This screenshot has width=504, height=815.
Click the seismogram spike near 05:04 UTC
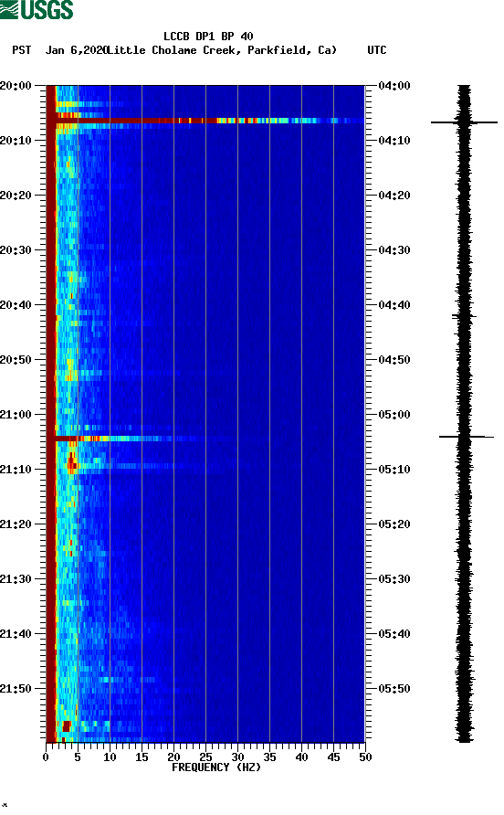[466, 437]
